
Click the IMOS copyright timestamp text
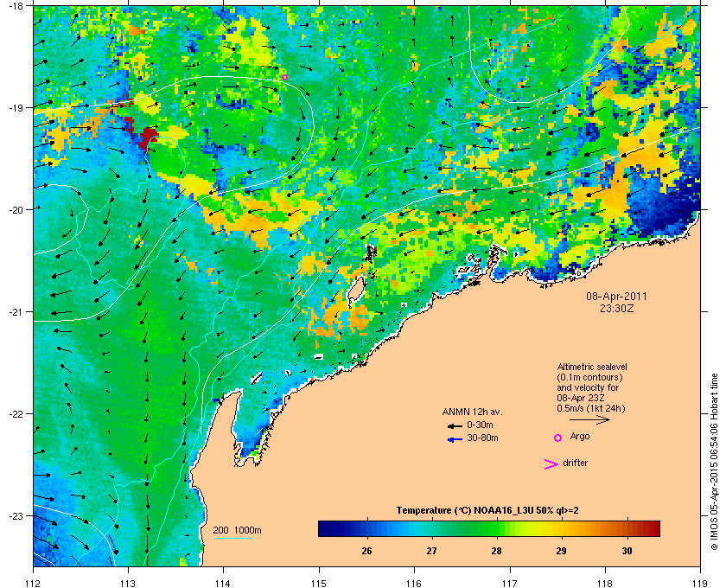[x=714, y=463]
